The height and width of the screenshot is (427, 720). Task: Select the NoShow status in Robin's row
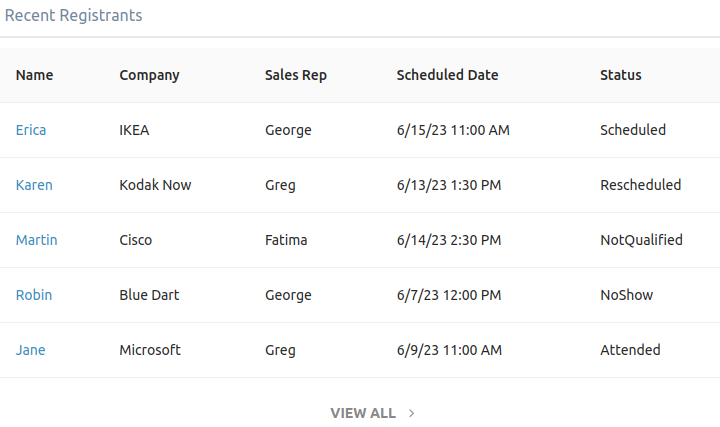click(x=627, y=295)
